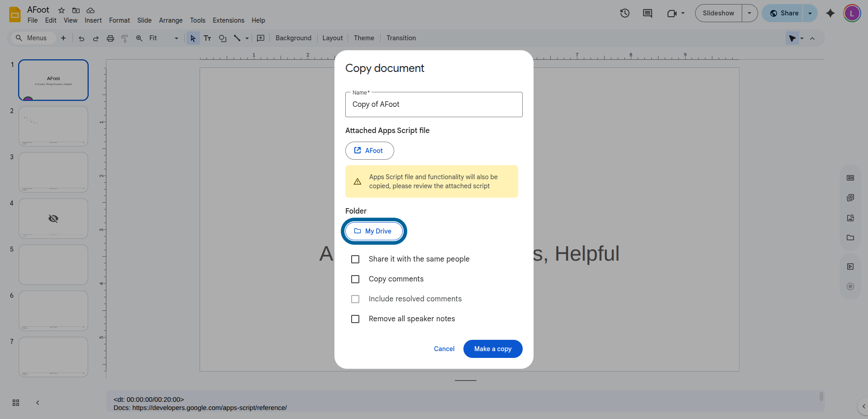Click the undo arrow icon
868x419 pixels.
click(81, 38)
